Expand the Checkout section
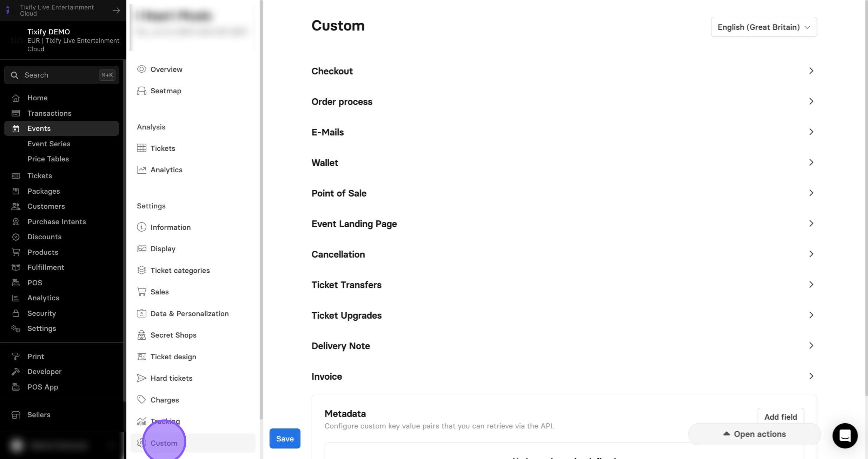Image resolution: width=868 pixels, height=459 pixels. (x=564, y=71)
